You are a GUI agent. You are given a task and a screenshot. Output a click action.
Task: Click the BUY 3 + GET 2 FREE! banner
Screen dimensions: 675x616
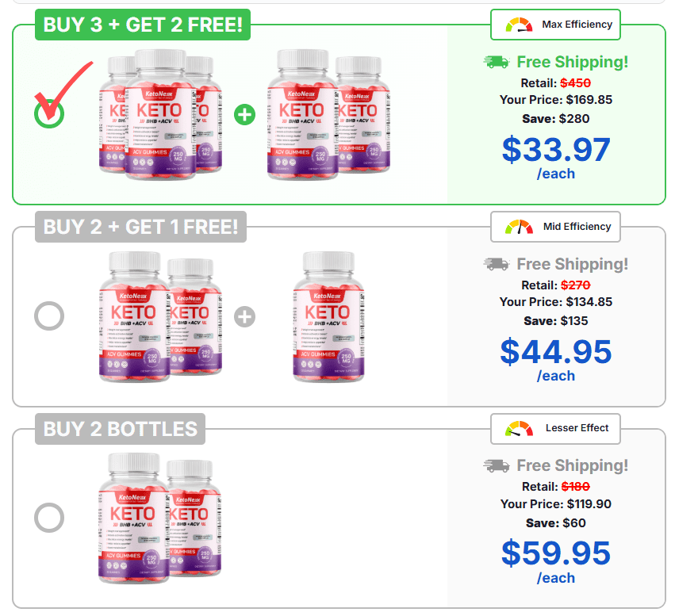click(143, 25)
